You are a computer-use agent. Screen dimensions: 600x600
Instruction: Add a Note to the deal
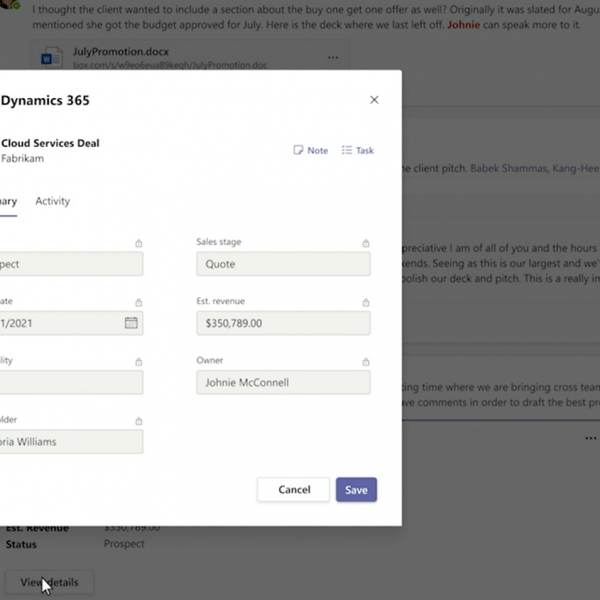(311, 150)
